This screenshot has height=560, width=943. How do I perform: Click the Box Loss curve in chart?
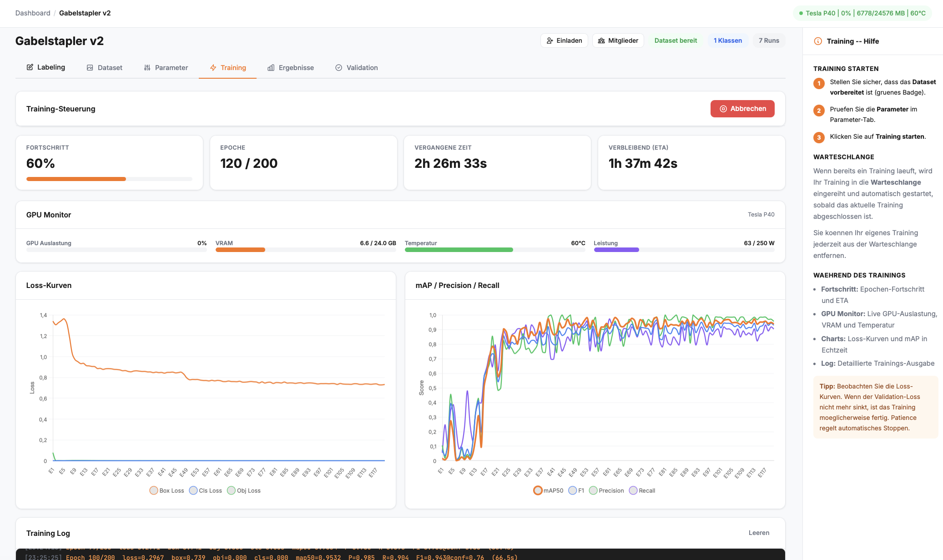218,380
